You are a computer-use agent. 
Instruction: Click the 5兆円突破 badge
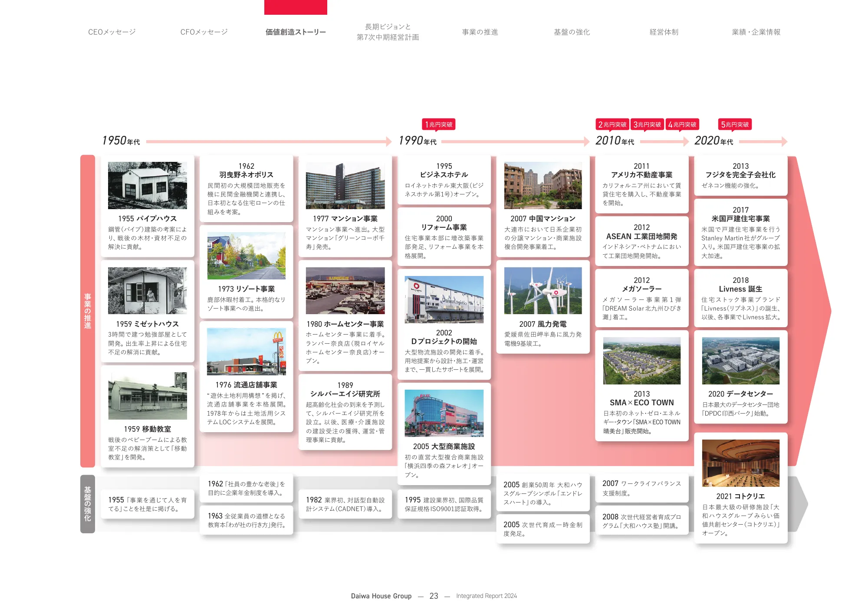[x=735, y=125]
